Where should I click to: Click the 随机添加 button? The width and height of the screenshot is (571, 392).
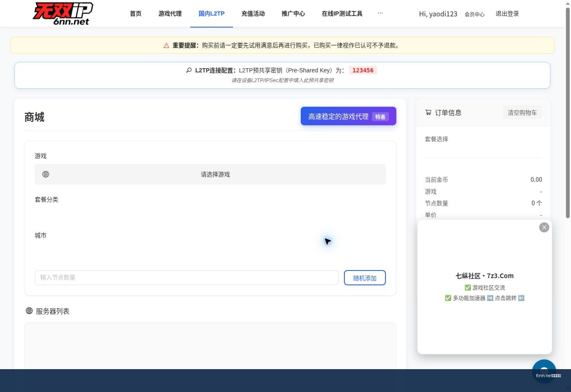point(365,278)
